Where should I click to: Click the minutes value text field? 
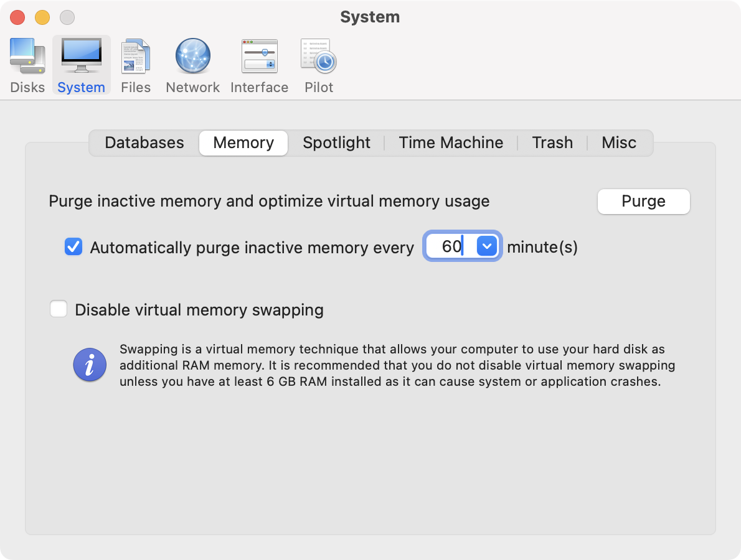(x=451, y=246)
